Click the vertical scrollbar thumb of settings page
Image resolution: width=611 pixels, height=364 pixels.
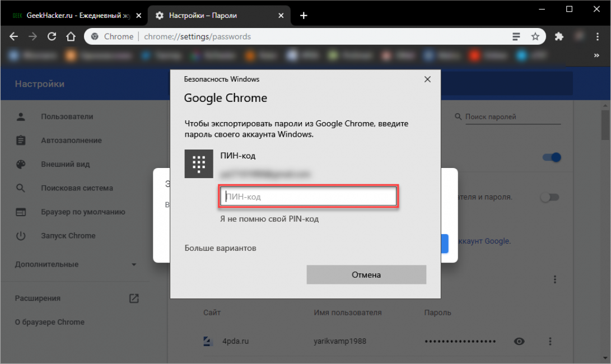pos(605,125)
